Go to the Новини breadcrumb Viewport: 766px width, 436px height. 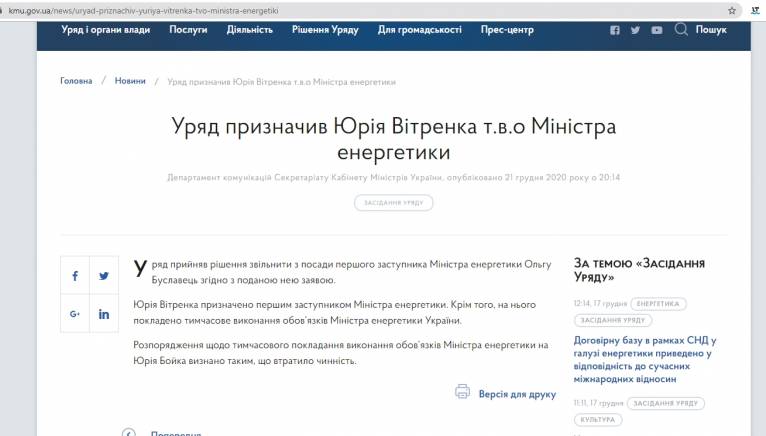[x=130, y=81]
